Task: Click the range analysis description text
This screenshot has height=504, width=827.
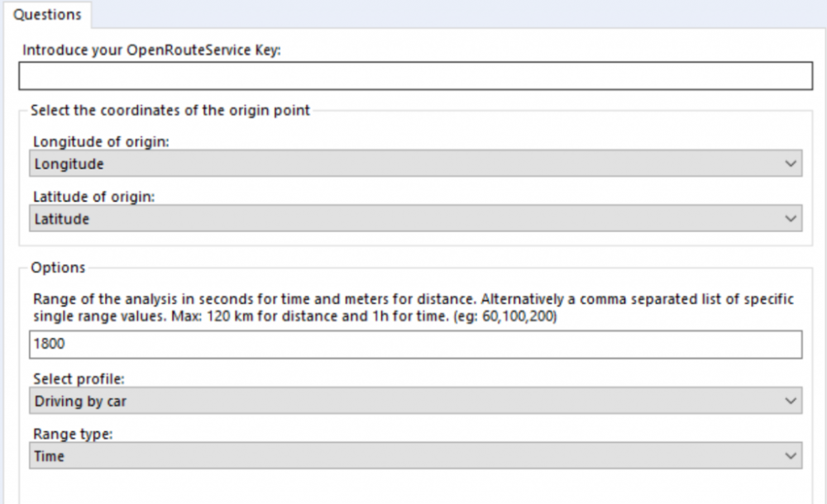Action: coord(413,307)
